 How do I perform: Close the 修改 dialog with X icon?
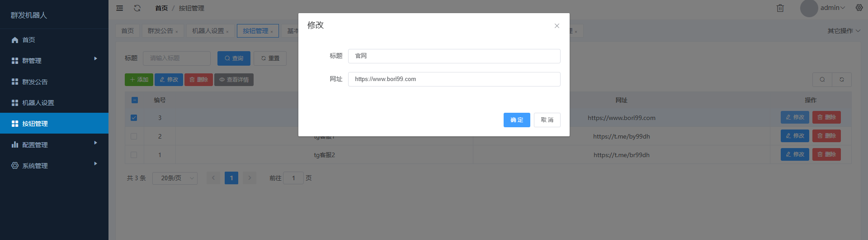(557, 26)
